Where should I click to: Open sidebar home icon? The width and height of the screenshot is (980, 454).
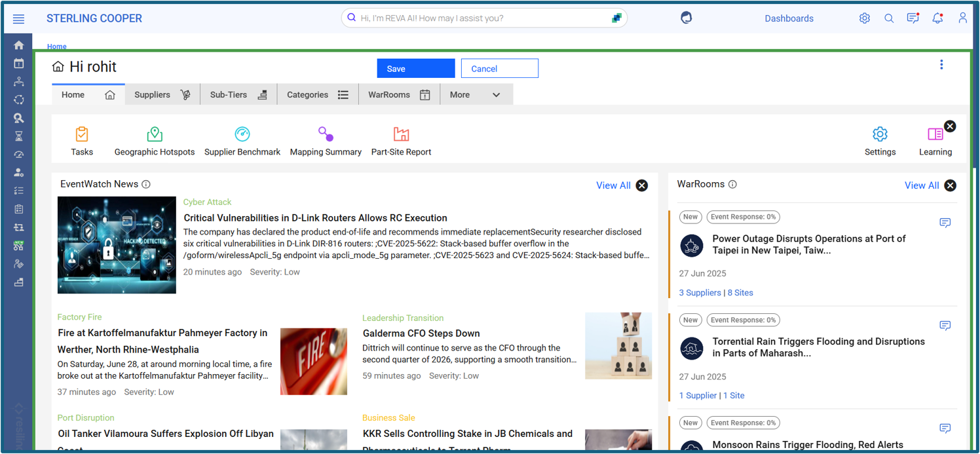point(18,45)
